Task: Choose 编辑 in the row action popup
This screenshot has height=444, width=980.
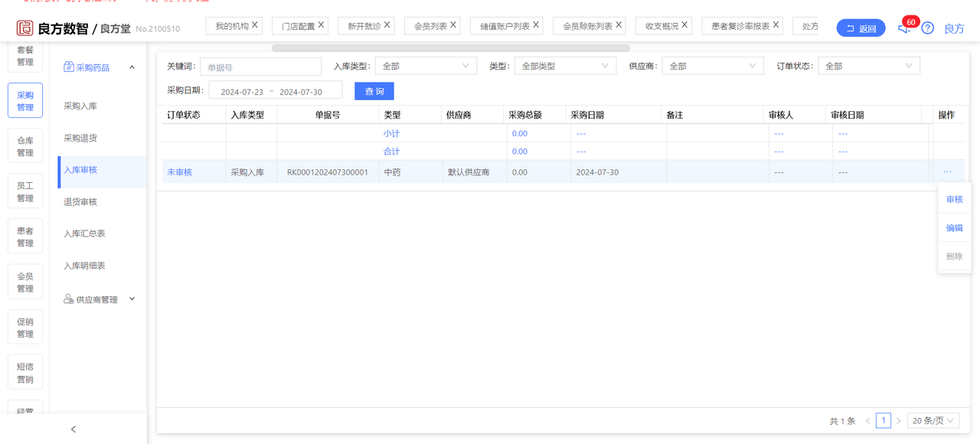Action: [954, 227]
